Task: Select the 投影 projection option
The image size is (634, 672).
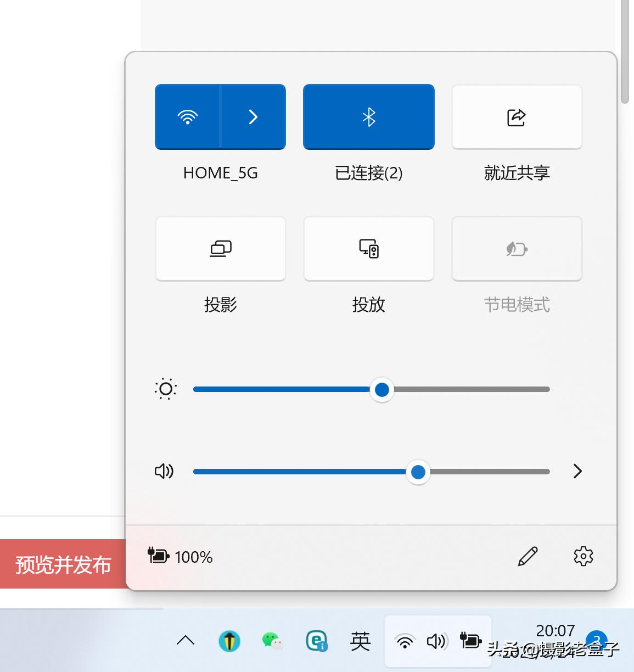Action: tap(220, 248)
